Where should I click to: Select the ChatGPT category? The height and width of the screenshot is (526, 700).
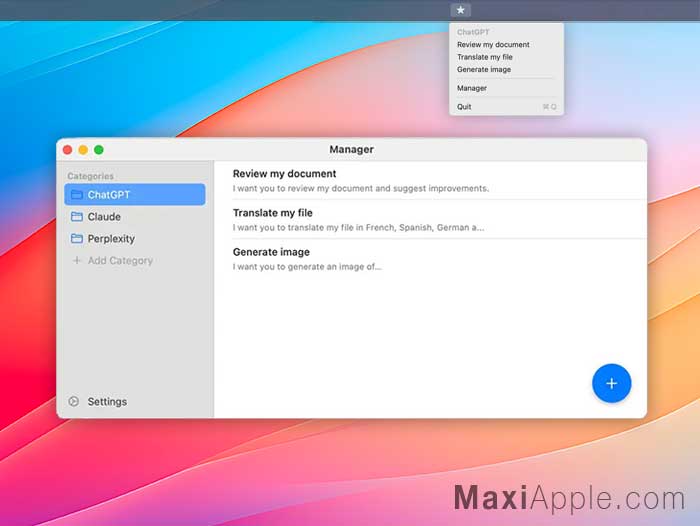(135, 195)
